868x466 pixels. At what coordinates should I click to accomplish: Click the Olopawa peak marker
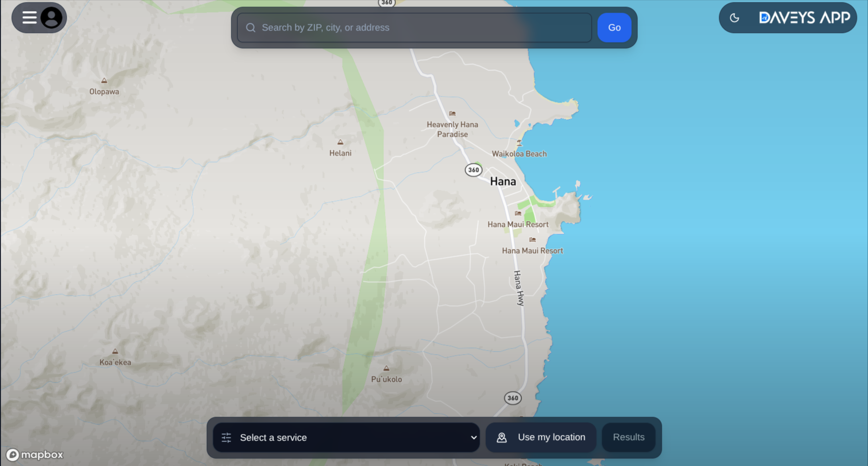pos(104,80)
